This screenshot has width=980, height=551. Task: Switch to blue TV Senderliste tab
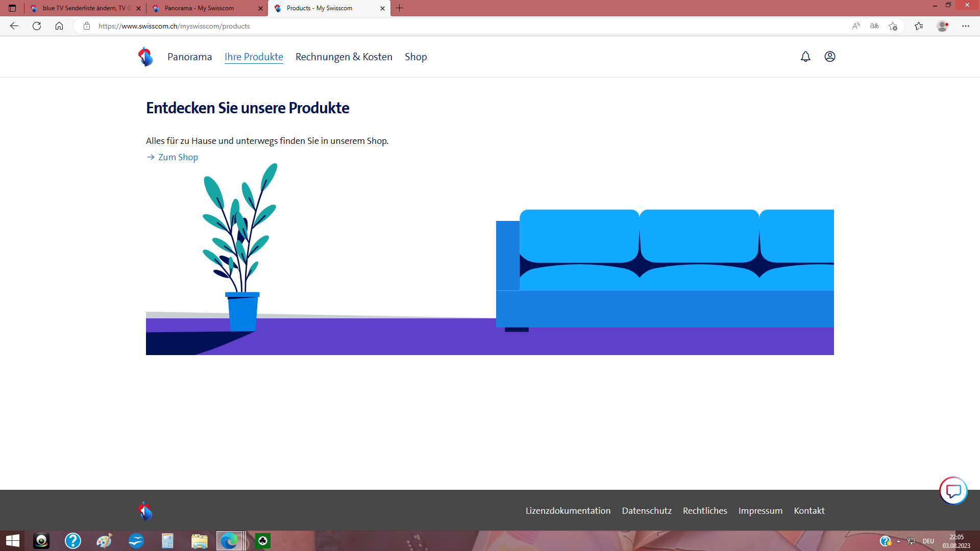tap(84, 8)
